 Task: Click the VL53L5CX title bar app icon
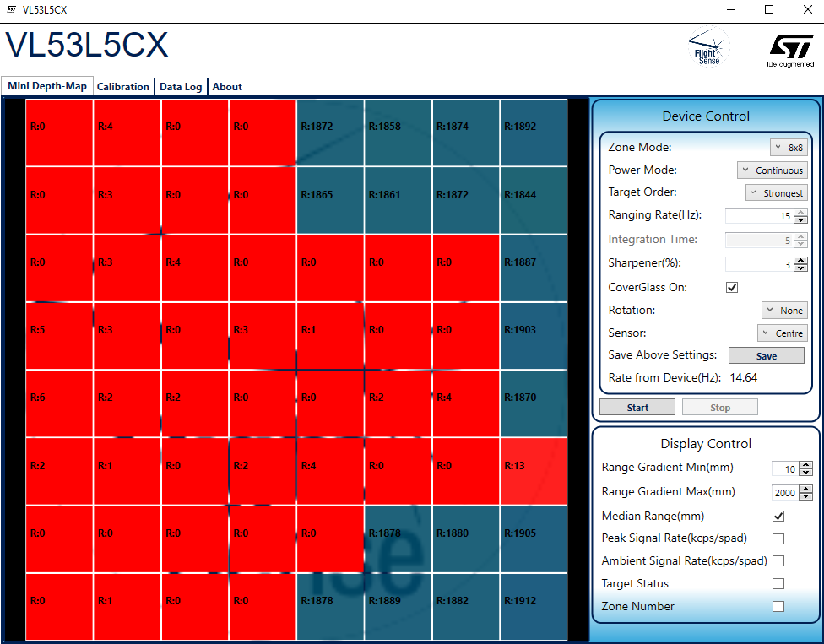pos(11,9)
